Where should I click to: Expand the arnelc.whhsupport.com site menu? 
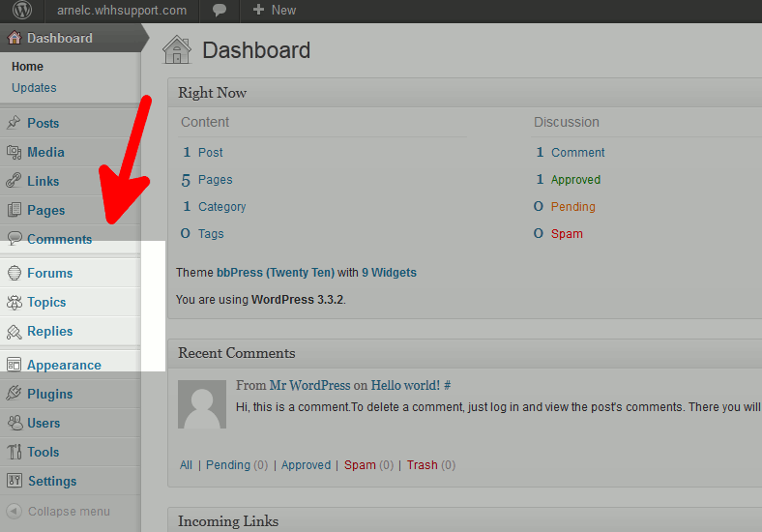pos(122,11)
